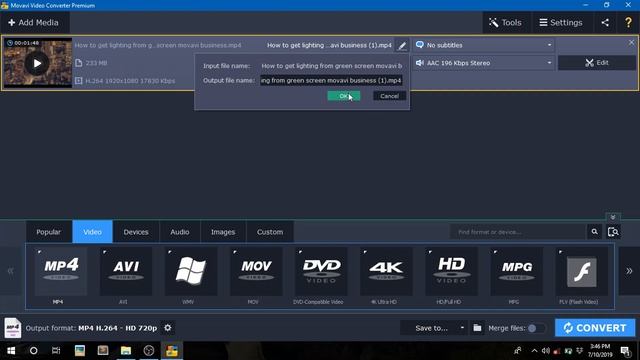Click the 233 MB file size text

click(x=96, y=63)
